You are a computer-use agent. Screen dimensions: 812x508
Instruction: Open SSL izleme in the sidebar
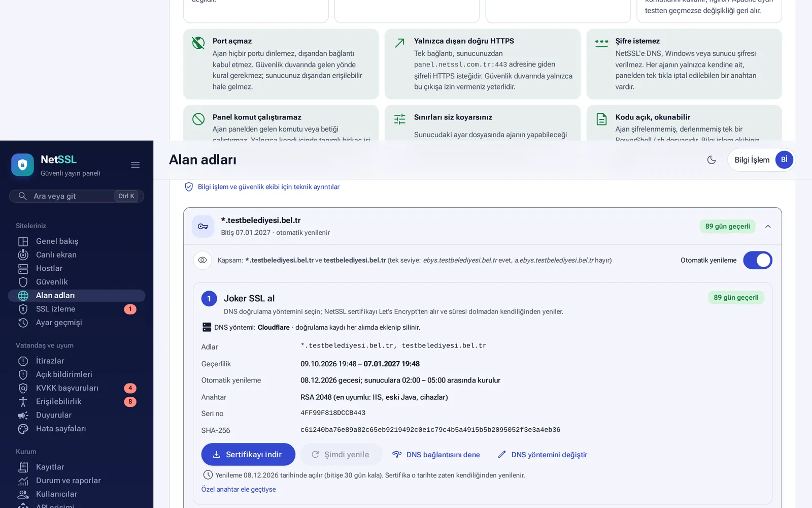tap(77, 309)
